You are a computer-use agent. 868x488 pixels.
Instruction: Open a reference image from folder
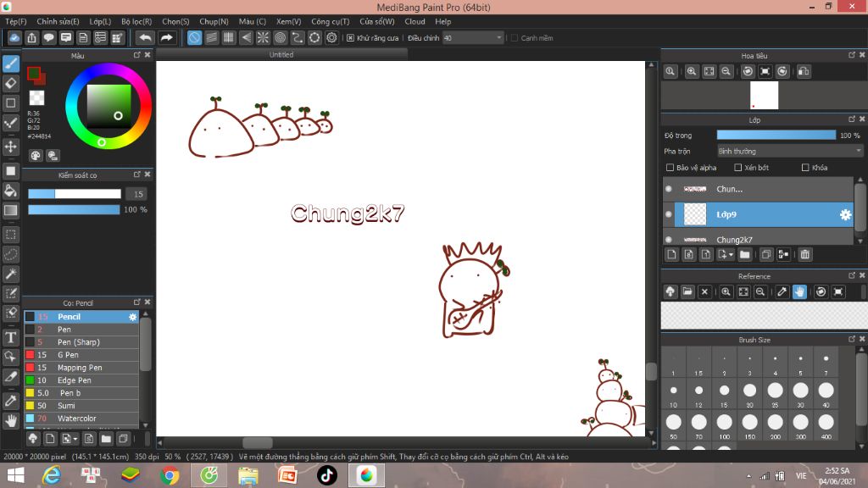pos(687,291)
